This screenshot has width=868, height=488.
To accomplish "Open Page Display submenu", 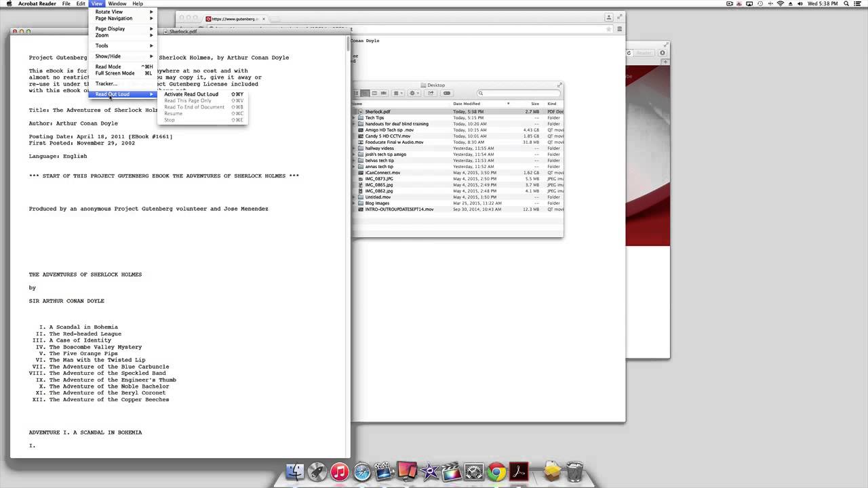I will pos(123,28).
